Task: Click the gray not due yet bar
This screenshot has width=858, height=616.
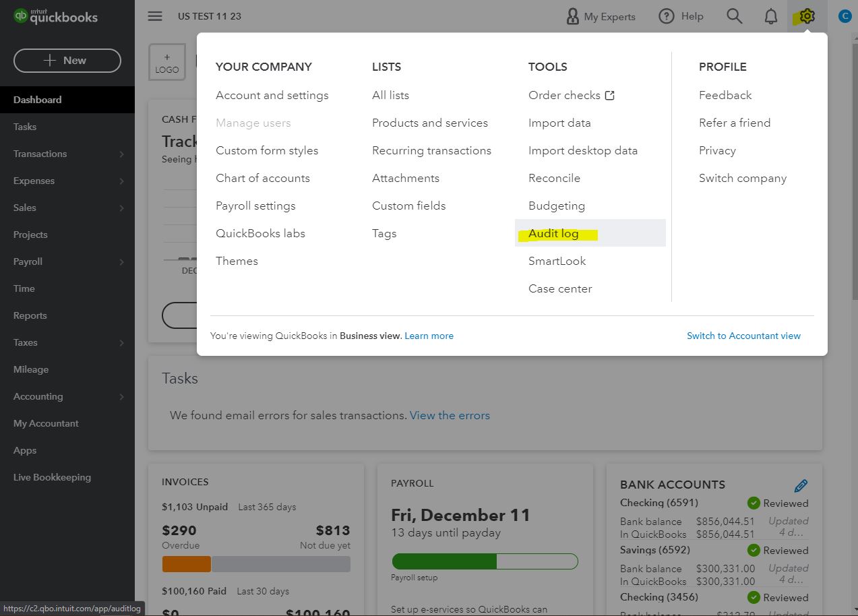Action: coord(281,564)
